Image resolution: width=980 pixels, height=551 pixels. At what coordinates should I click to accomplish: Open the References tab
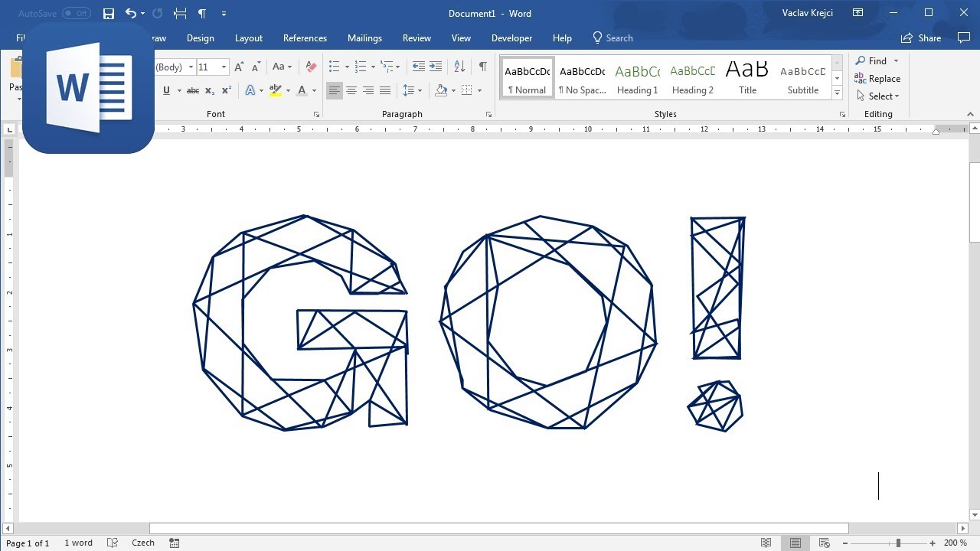point(305,38)
